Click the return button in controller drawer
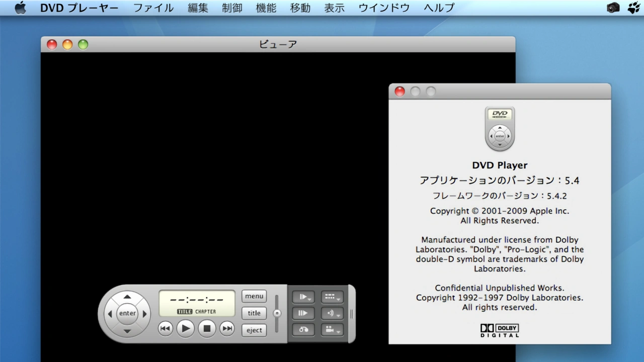Screen dimensions: 644x362 tap(303, 330)
